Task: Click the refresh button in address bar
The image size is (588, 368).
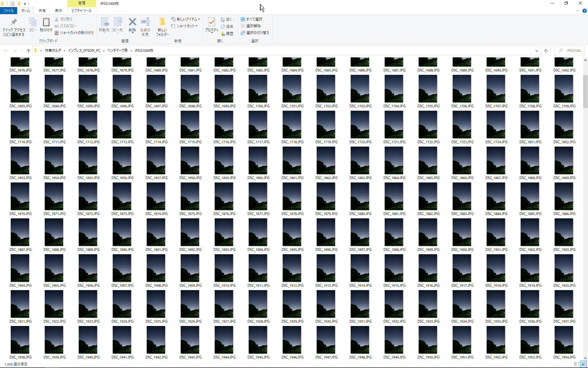Action: tap(546, 51)
